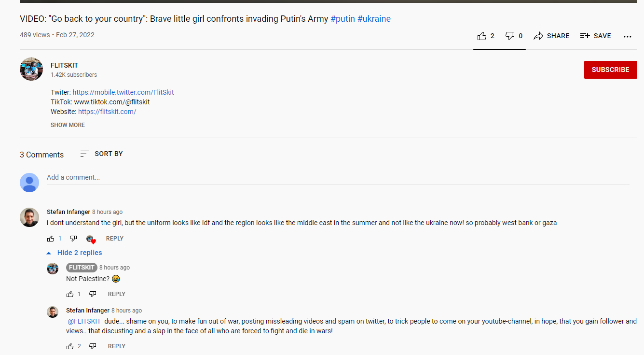Reply to Stefan Infanger's top comment
This screenshot has width=644, height=355.
click(x=114, y=239)
